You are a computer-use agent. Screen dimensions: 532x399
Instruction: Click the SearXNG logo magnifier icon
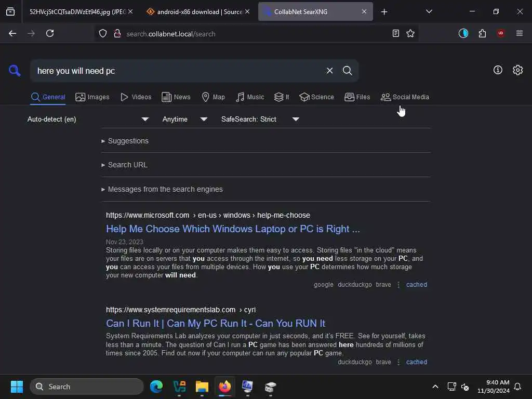point(15,71)
